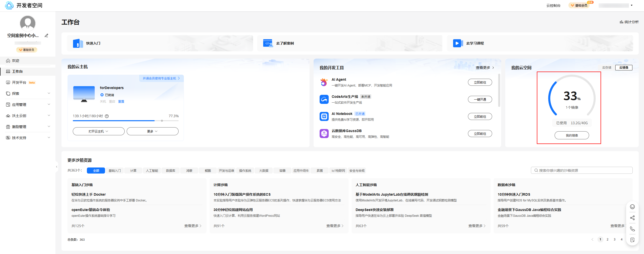Collapse the sidebar with the arrow handle
This screenshot has height=254, width=644.
point(57,166)
